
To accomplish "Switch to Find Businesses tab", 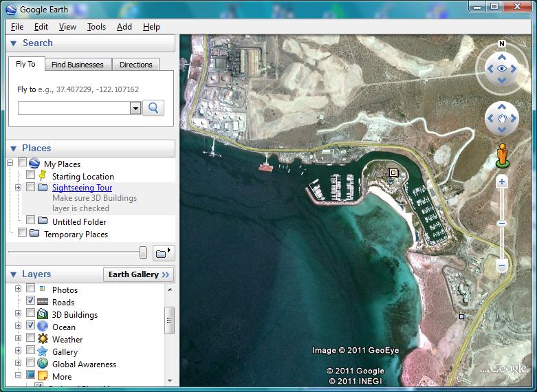I will tap(78, 65).
